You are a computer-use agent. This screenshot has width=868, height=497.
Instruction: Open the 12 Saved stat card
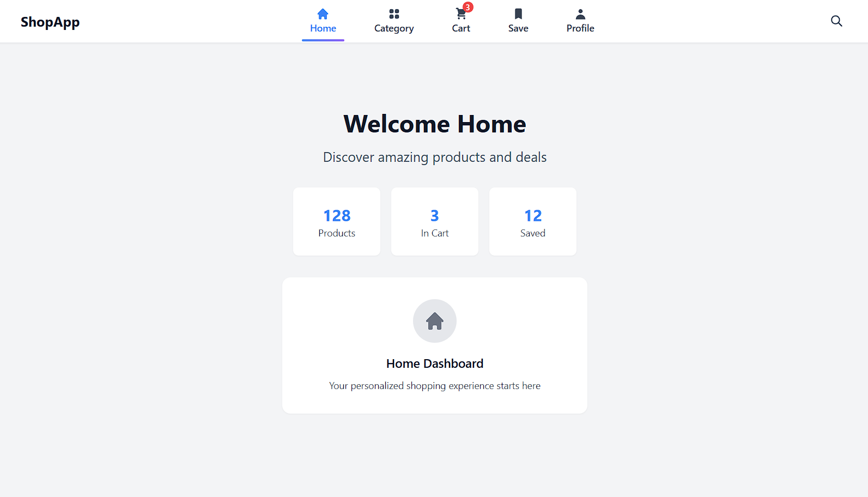point(532,222)
